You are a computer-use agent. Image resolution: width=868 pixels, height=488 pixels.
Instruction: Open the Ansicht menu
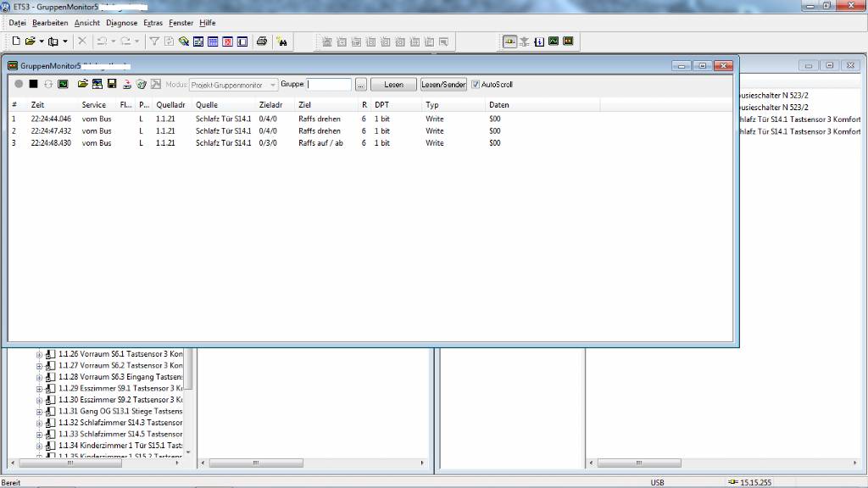click(87, 23)
